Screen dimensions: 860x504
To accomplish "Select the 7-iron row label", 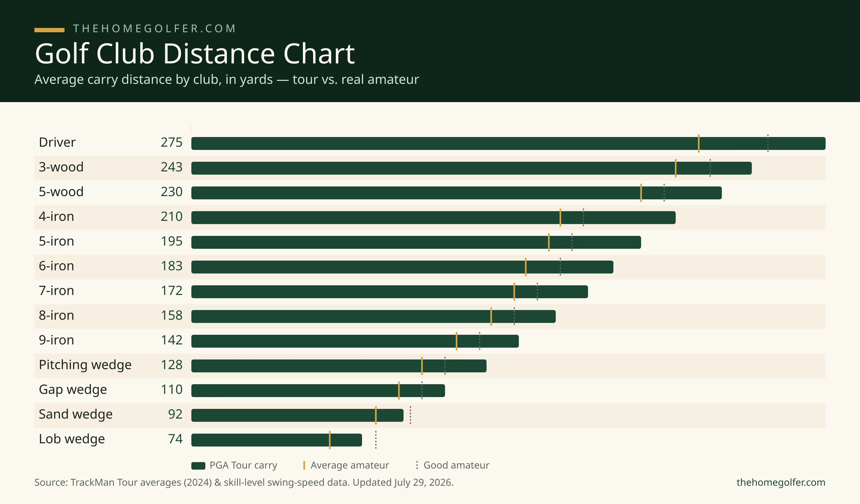I will [56, 291].
